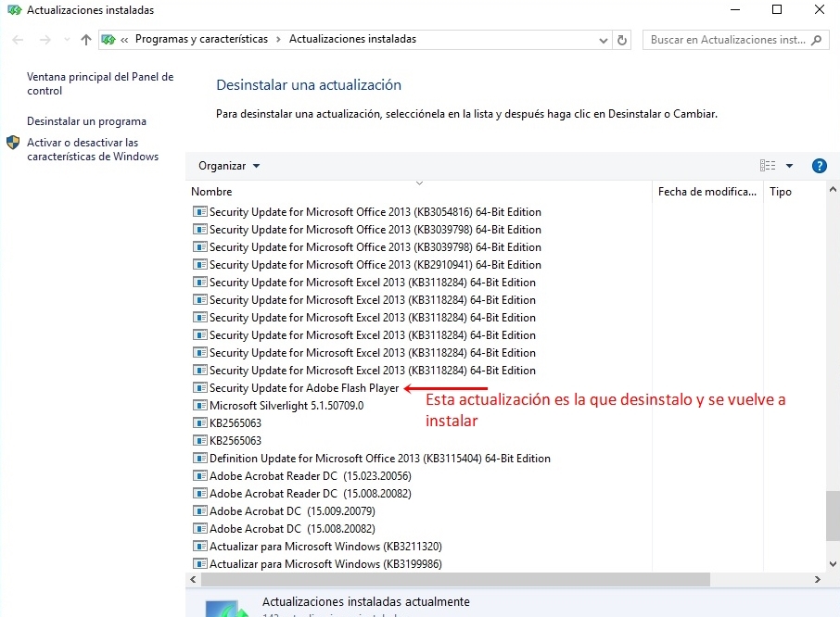
Task: Sort by the Fecha de modifica... column
Action: point(707,192)
